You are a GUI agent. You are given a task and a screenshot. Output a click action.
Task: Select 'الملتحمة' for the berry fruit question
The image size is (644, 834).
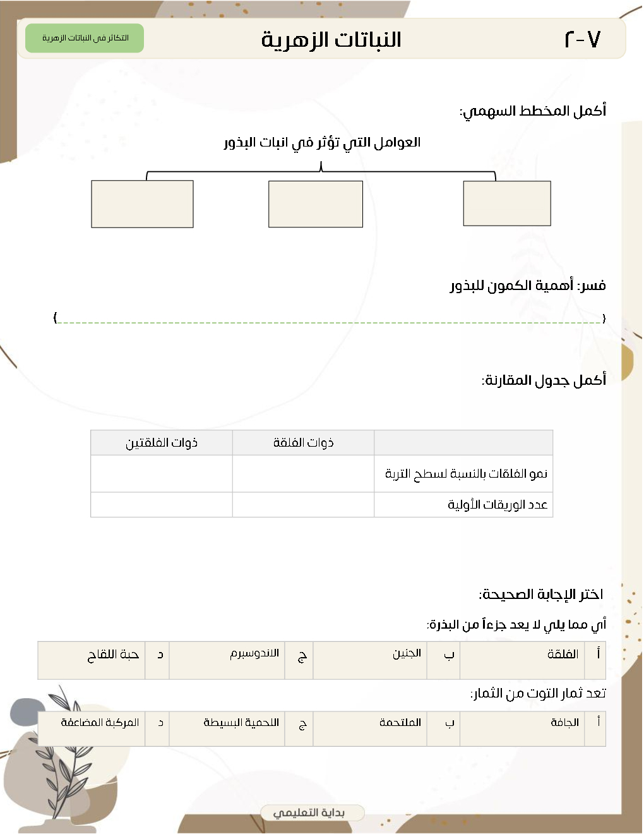[x=400, y=723]
